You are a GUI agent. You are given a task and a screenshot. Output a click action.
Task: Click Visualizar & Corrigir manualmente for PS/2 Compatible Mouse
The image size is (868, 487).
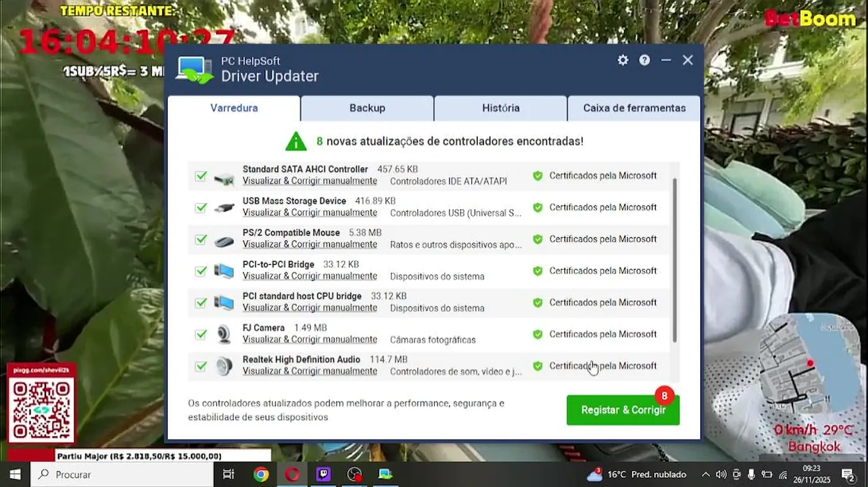click(x=310, y=245)
